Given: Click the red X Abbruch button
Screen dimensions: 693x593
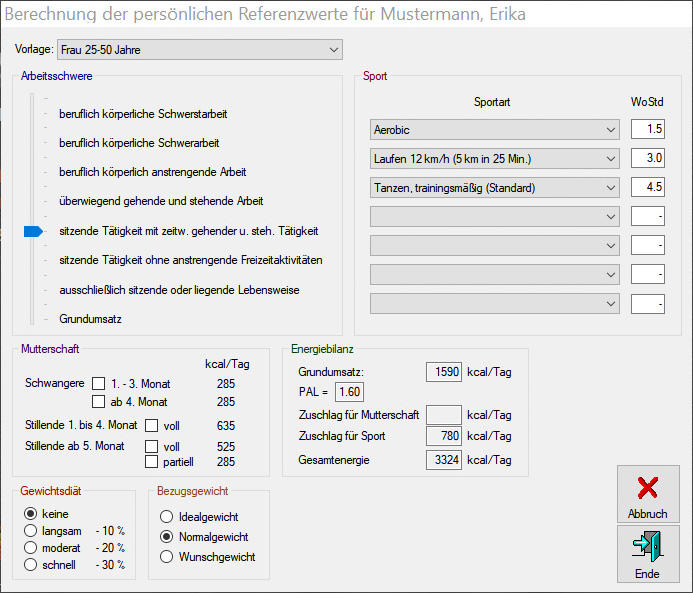Looking at the screenshot, I should [647, 493].
